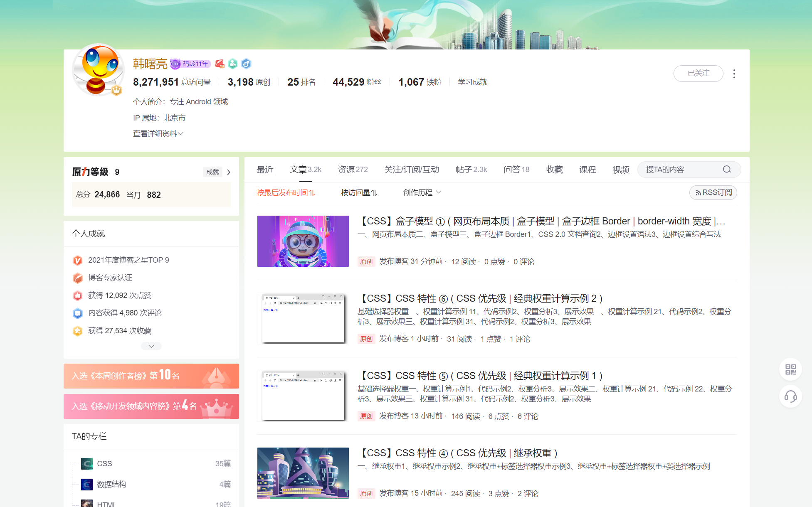Open the customer service headset icon

[x=790, y=396]
